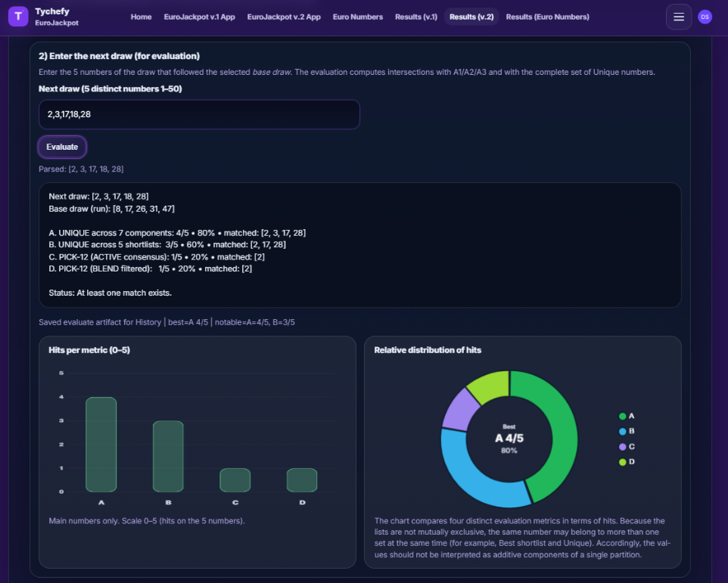Open EuroJackpot v.2 App page
This screenshot has height=583, width=728.
(284, 17)
